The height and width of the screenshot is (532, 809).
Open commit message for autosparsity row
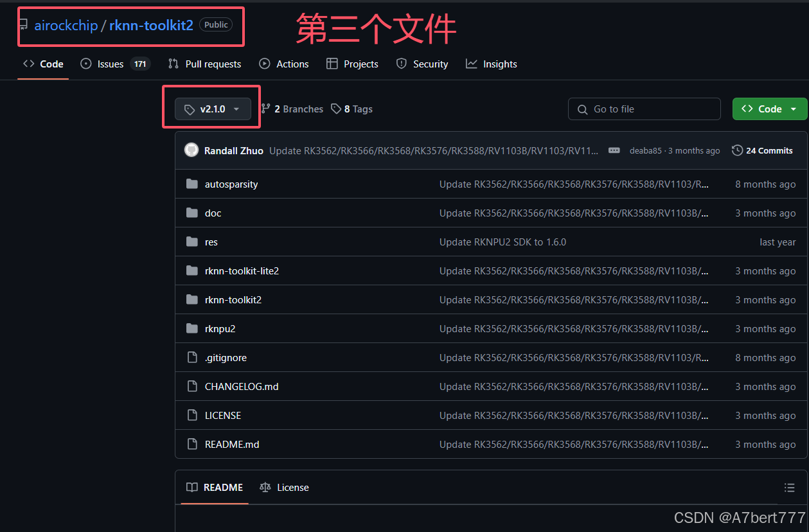pyautogui.click(x=574, y=184)
